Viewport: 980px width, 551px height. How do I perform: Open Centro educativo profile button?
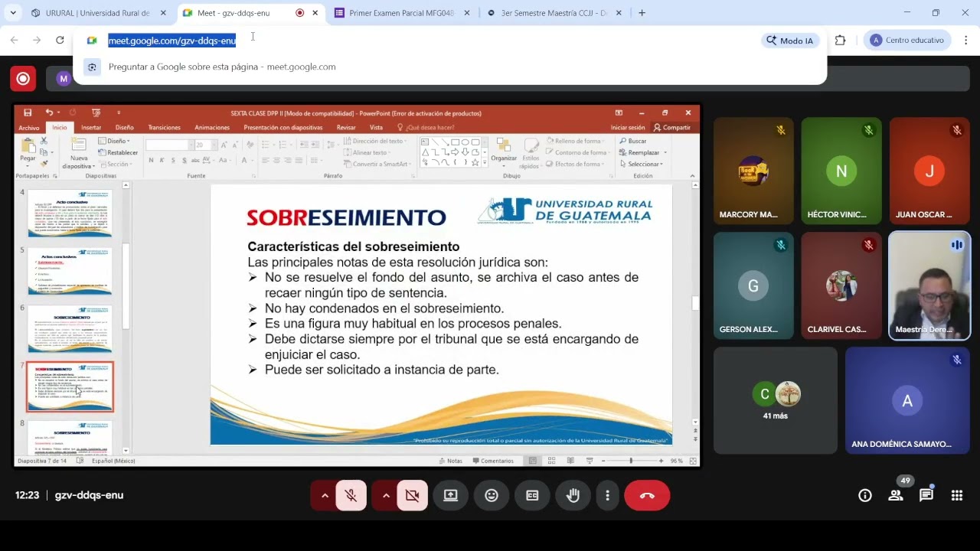click(x=907, y=41)
